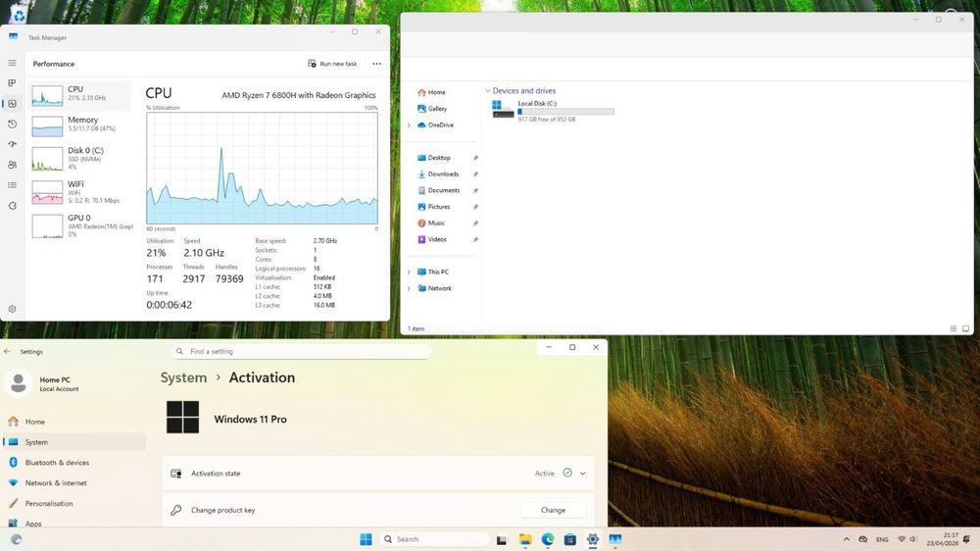Select the Performance page icon in Task Manager

click(12, 104)
